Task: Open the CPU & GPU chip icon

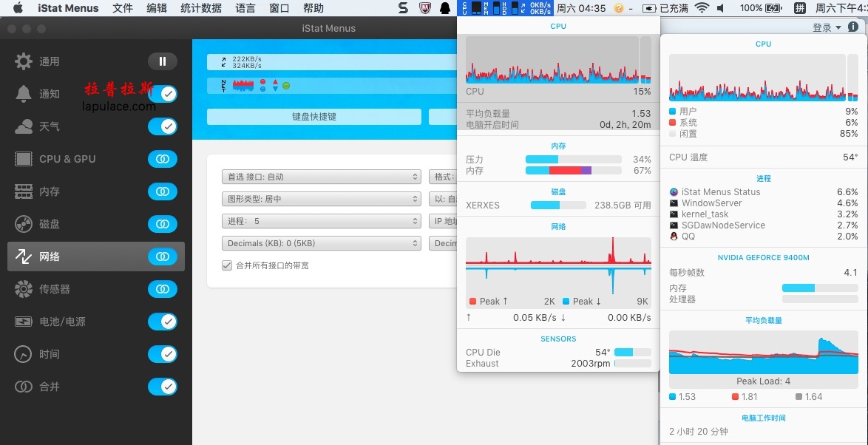Action: (23, 160)
